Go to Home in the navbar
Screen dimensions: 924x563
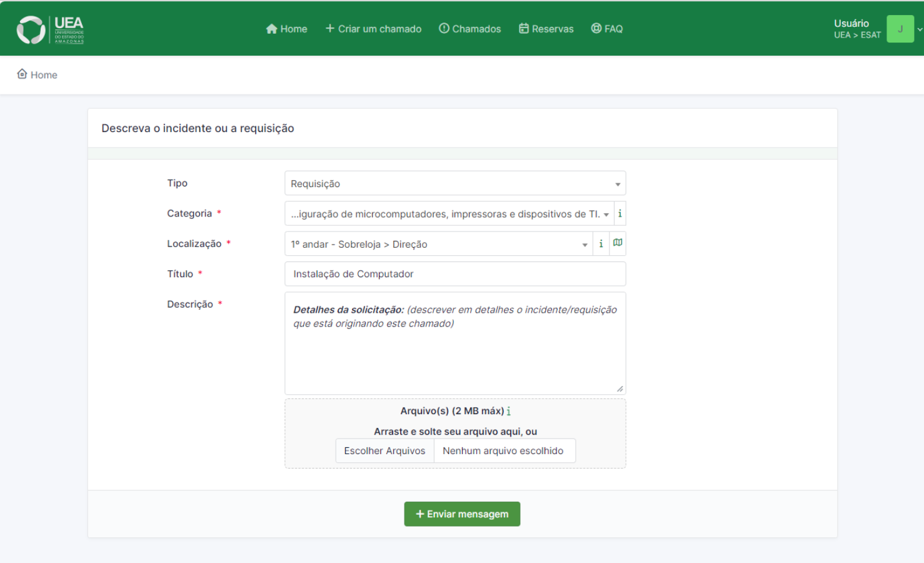[x=286, y=29]
